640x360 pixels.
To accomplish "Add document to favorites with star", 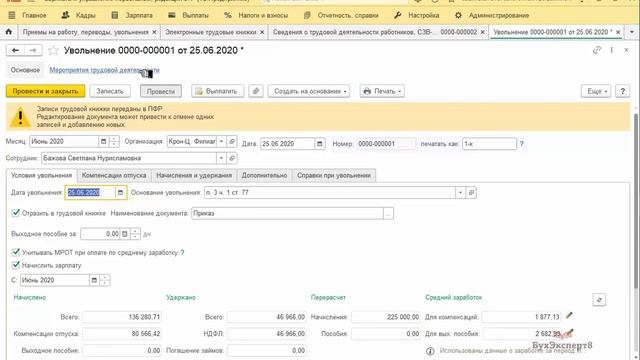I will (x=53, y=51).
